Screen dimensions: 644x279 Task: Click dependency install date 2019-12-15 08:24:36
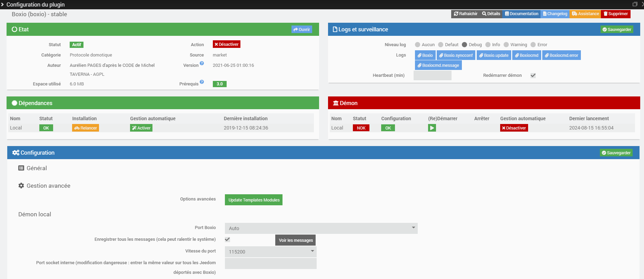pyautogui.click(x=246, y=128)
